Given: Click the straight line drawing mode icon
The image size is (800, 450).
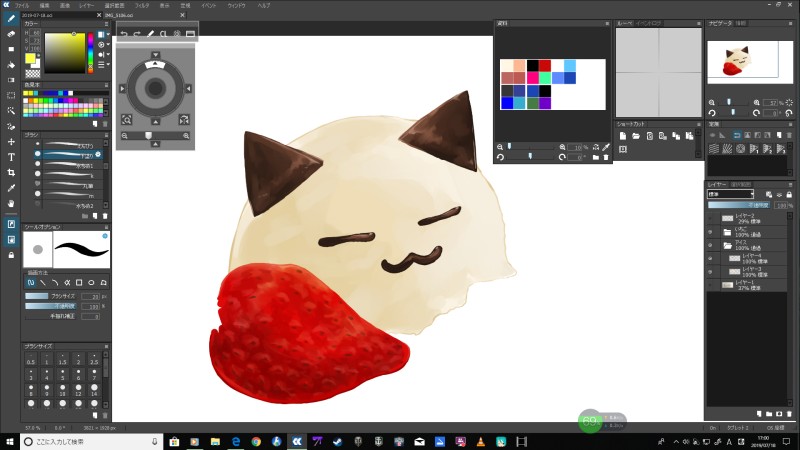Looking at the screenshot, I should pos(42,283).
